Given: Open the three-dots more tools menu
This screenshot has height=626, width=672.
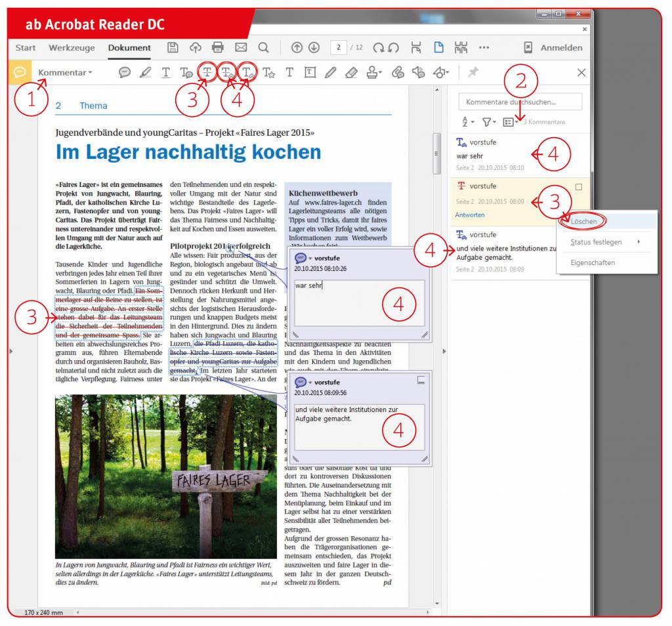Looking at the screenshot, I should coord(484,47).
